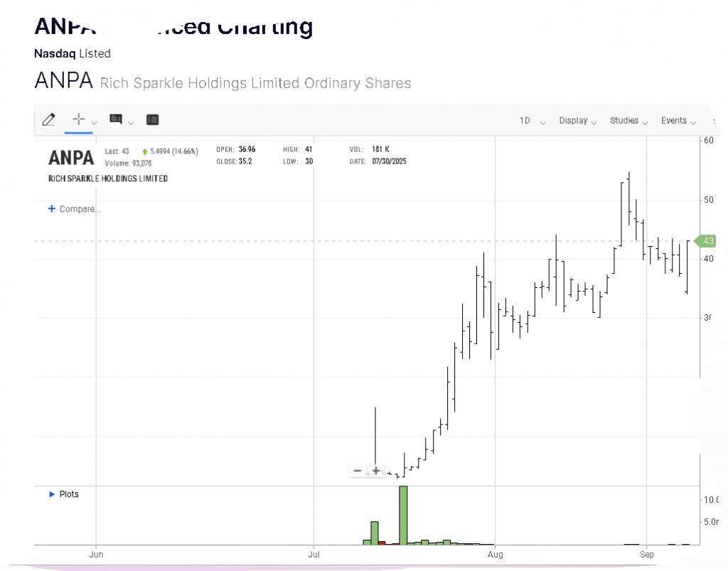Image resolution: width=728 pixels, height=571 pixels.
Task: Click the tallest green volume bar
Action: pyautogui.click(x=403, y=515)
